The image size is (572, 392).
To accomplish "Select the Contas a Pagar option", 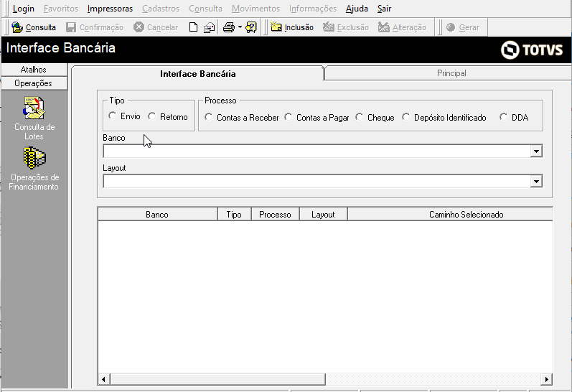I will (x=289, y=117).
